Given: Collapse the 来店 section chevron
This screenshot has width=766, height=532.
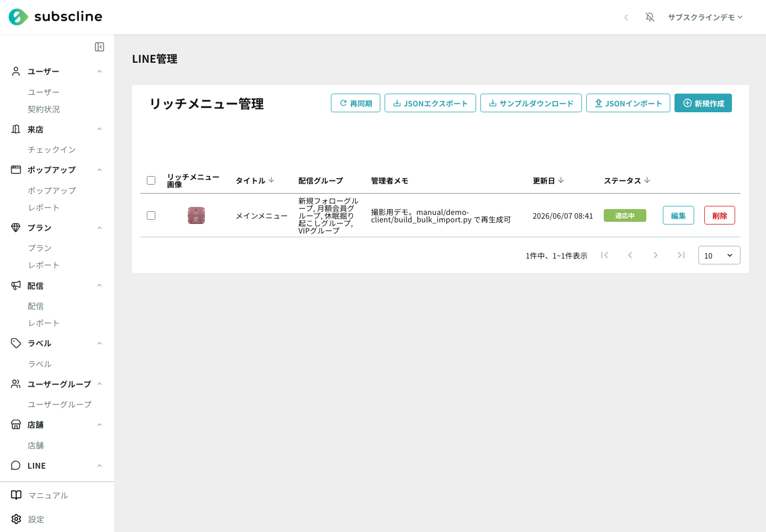Looking at the screenshot, I should pos(99,129).
